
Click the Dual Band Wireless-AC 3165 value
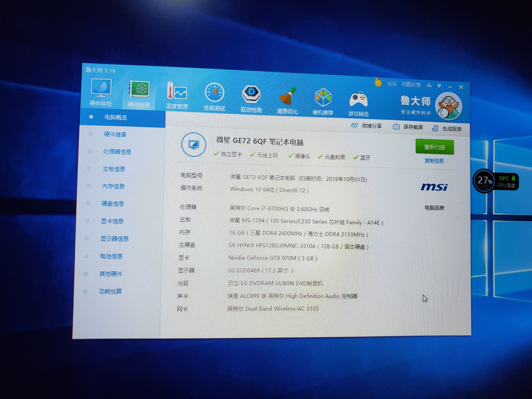tap(273, 308)
